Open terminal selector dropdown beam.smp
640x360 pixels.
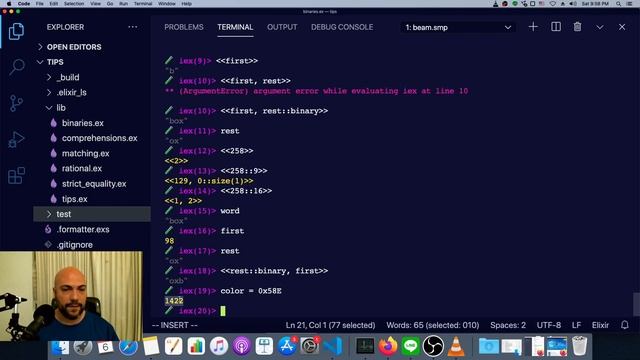coord(458,27)
